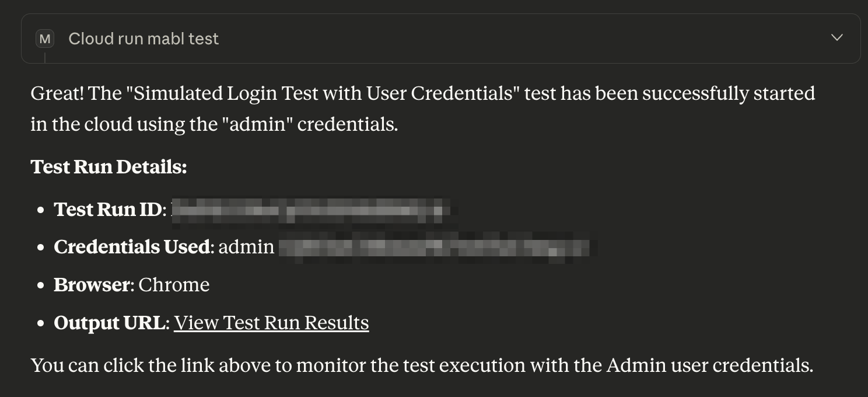Click the bullet point beside Browser
868x397 pixels.
point(41,285)
